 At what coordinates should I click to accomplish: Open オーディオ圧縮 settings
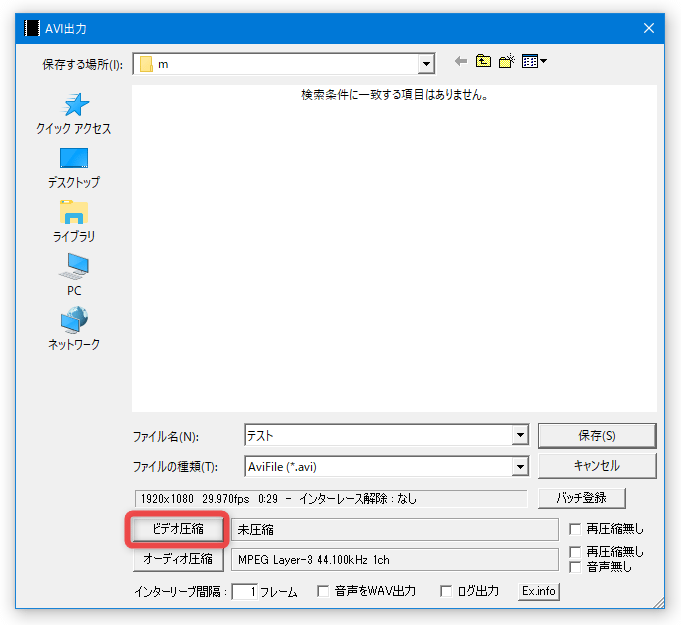pos(178,559)
